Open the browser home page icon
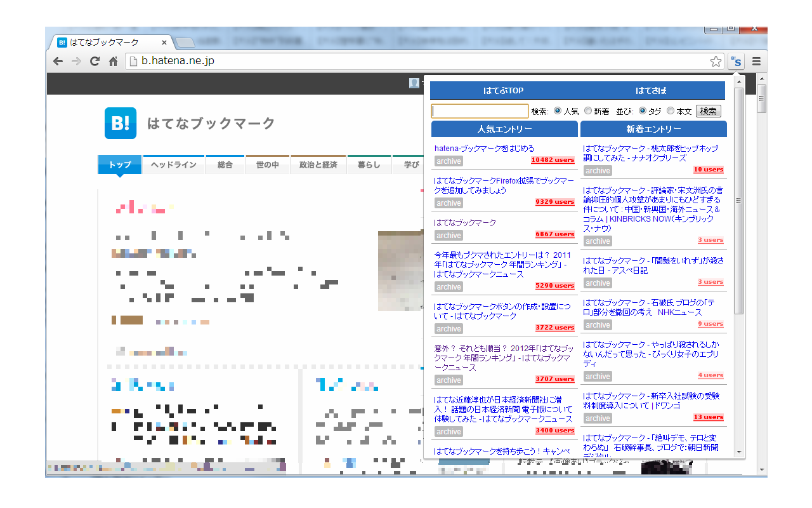This screenshot has width=812, height=508. point(113,62)
